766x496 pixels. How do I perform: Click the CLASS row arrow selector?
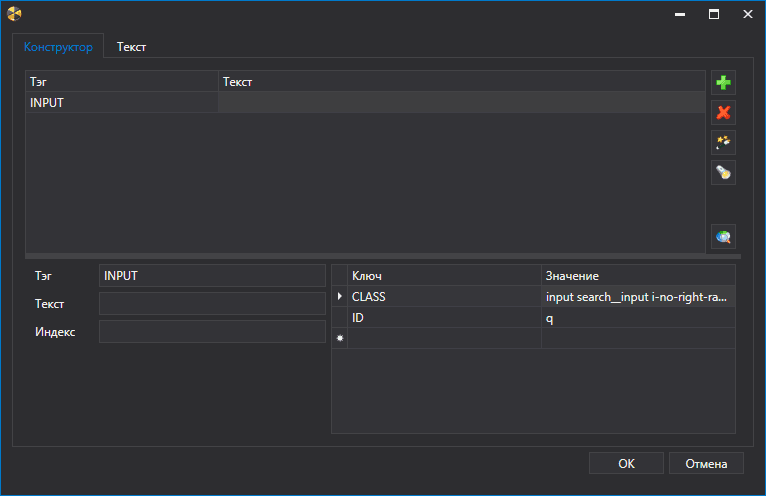339,297
